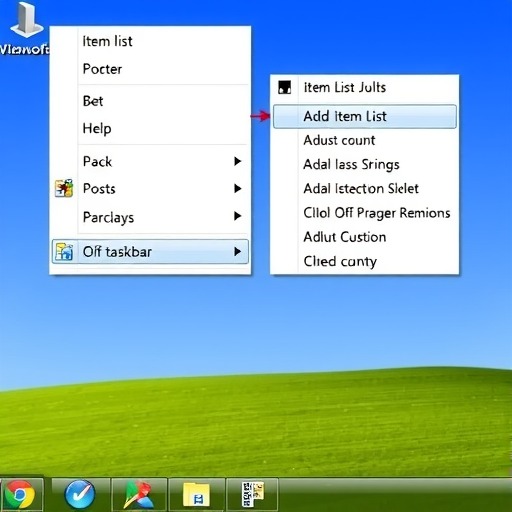Image resolution: width=512 pixels, height=512 pixels.
Task: Select the Posts menu entry
Action: pyautogui.click(x=150, y=189)
